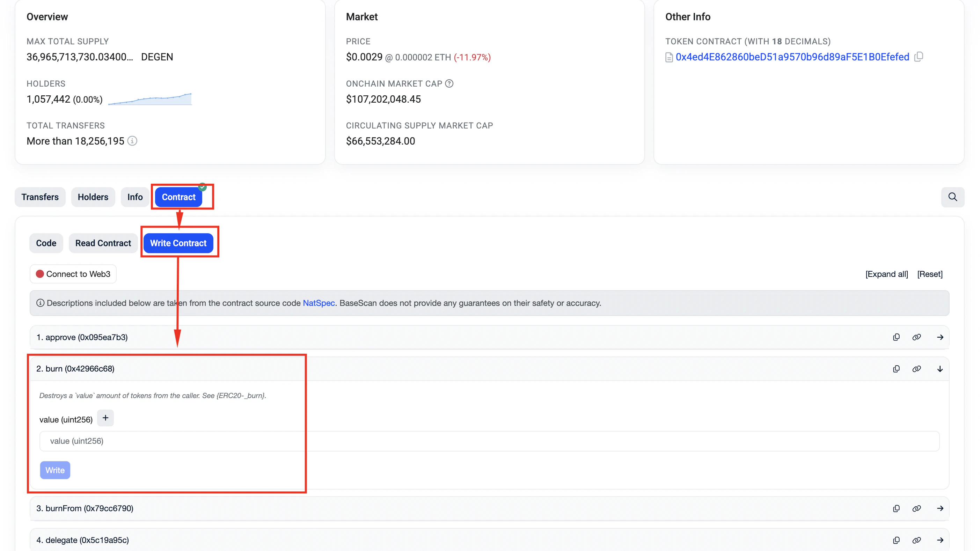Image resolution: width=980 pixels, height=551 pixels.
Task: Copy the burn function selector via copy icon
Action: coord(896,368)
